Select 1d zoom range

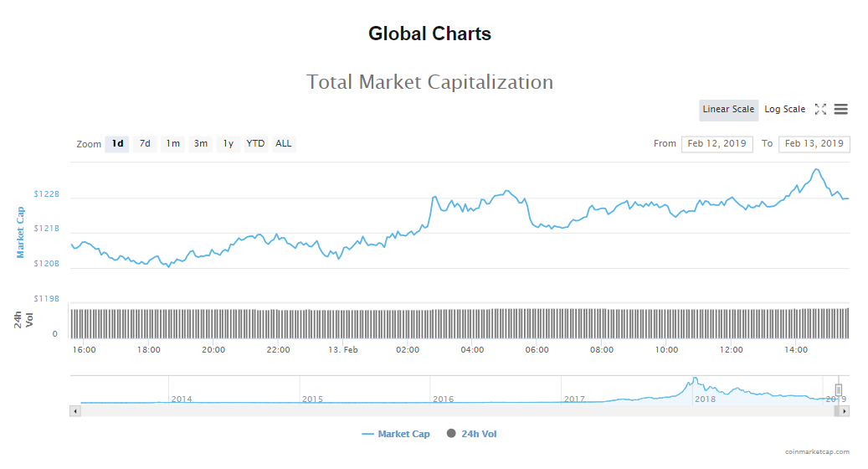point(117,144)
